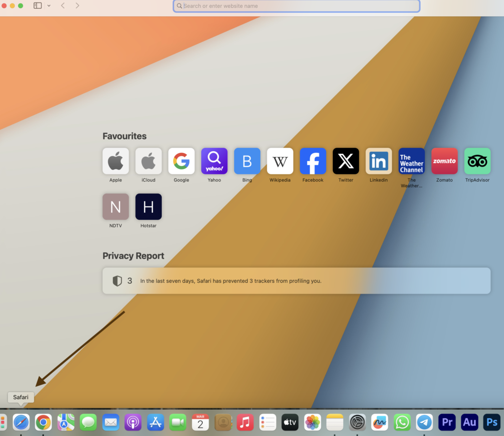
Task: Open the Zomato favorite
Action: [444, 161]
